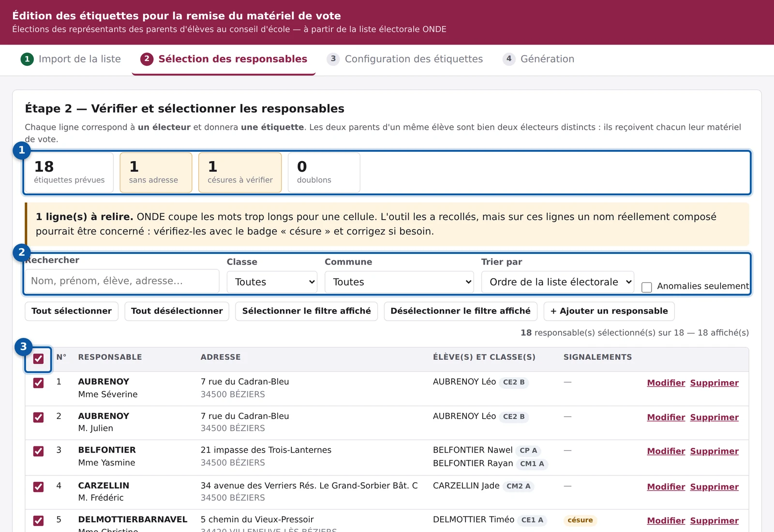
Task: Click the doublons counter card
Action: tap(324, 173)
